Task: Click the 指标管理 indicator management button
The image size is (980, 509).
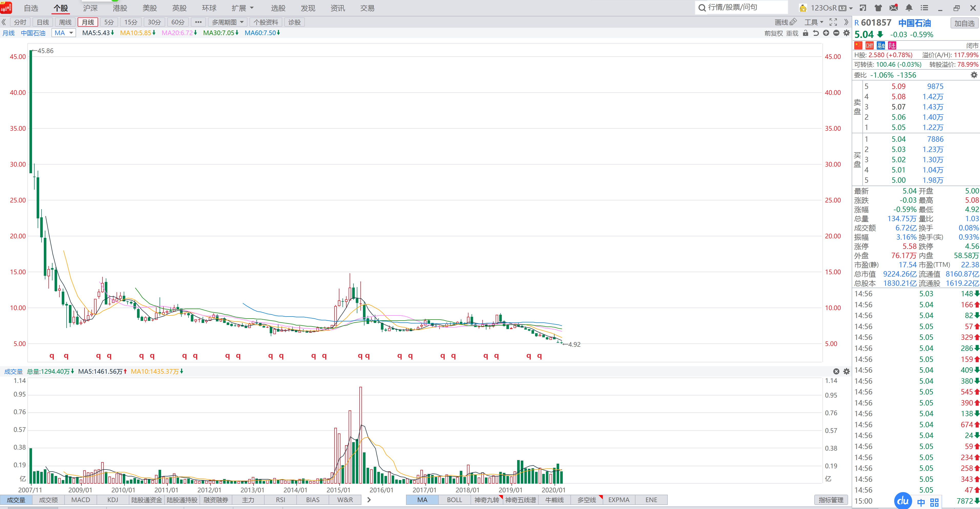Action: [831, 500]
